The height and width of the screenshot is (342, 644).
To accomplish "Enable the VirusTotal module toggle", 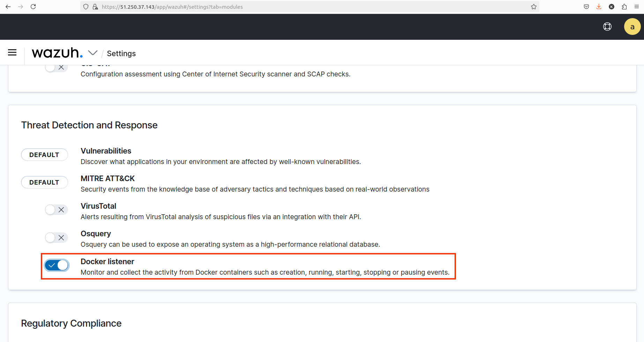I will 57,210.
